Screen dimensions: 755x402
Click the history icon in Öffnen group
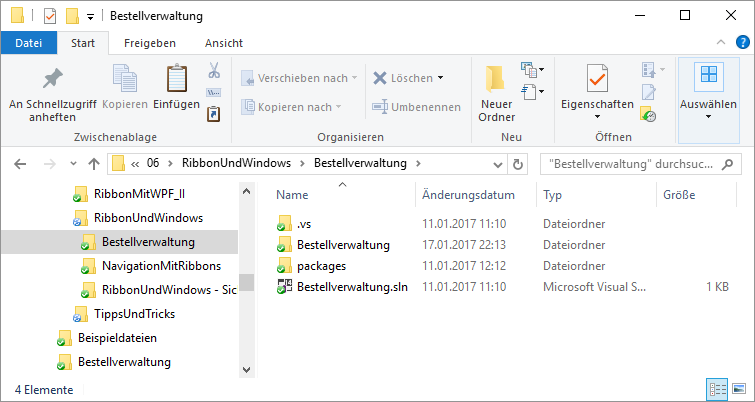click(x=648, y=114)
